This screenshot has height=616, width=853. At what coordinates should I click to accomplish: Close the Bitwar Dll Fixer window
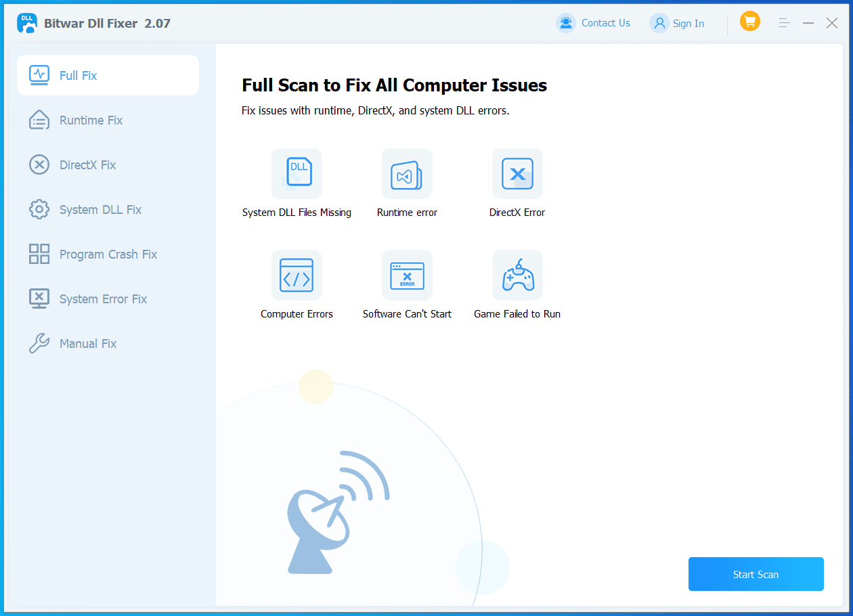pos(832,23)
